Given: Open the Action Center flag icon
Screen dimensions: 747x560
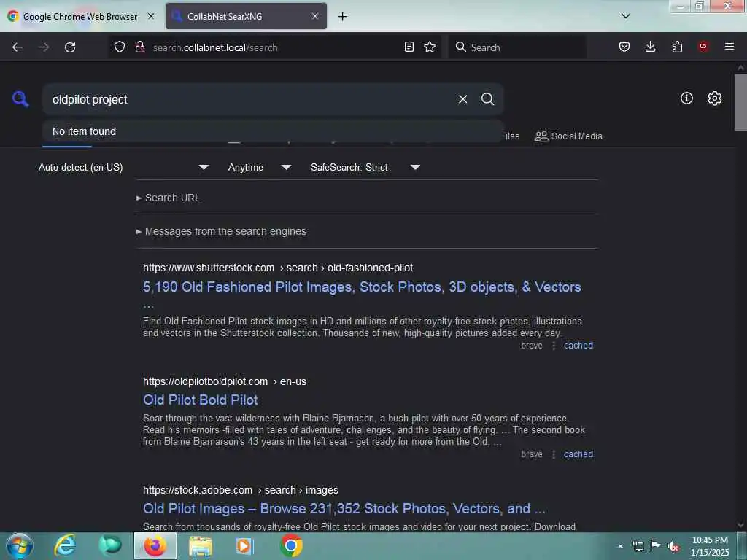Looking at the screenshot, I should (656, 546).
